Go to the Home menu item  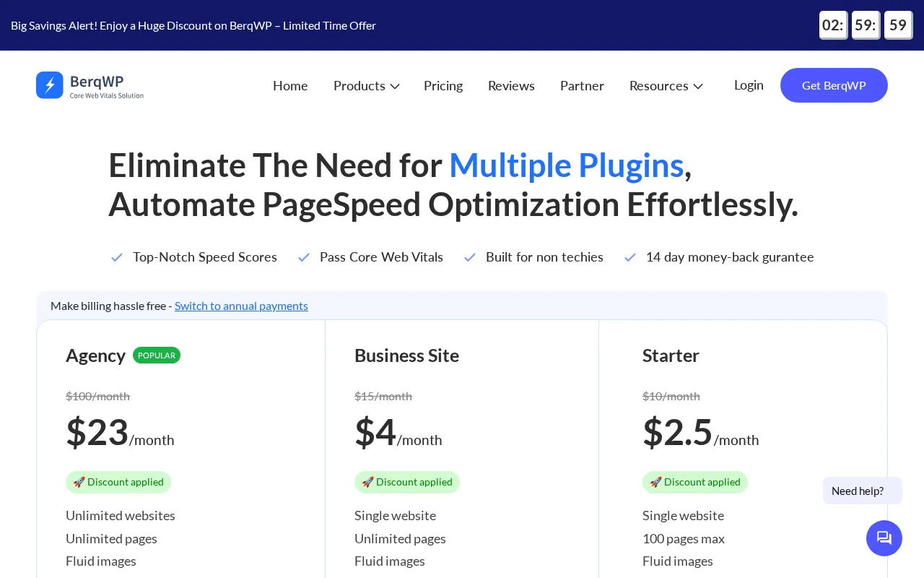pos(290,86)
